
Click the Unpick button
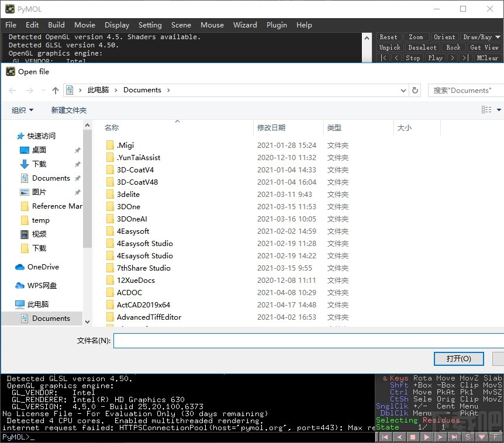pyautogui.click(x=389, y=47)
